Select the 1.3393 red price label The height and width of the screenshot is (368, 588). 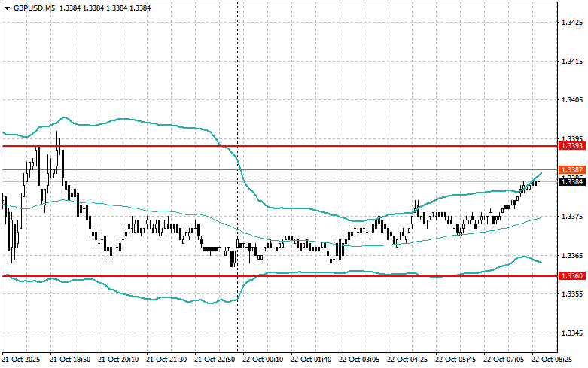point(571,146)
